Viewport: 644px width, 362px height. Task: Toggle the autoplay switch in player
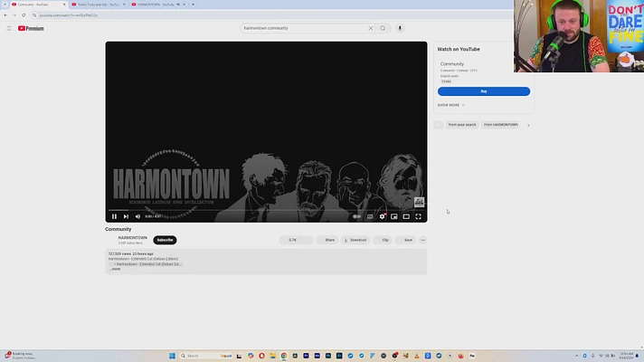coord(357,216)
